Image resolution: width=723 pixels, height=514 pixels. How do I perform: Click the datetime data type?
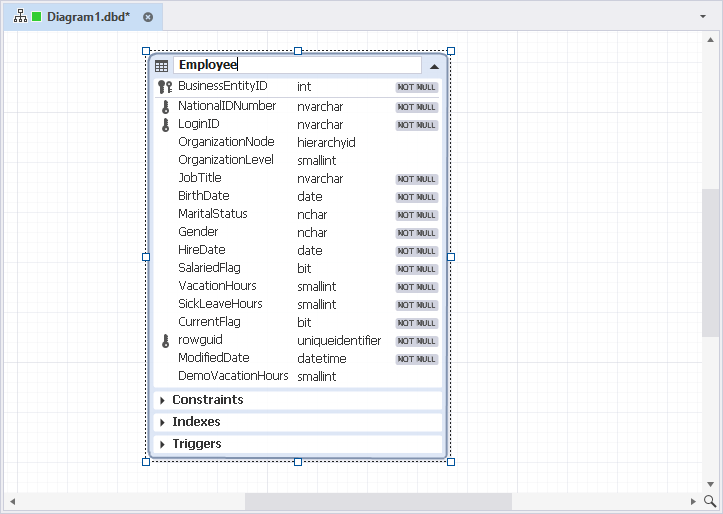tap(321, 359)
